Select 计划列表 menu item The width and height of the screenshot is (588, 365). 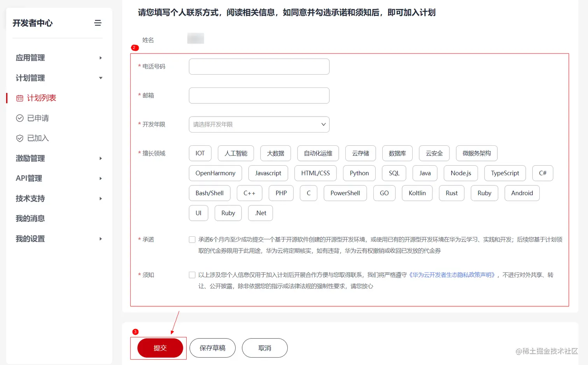(42, 98)
